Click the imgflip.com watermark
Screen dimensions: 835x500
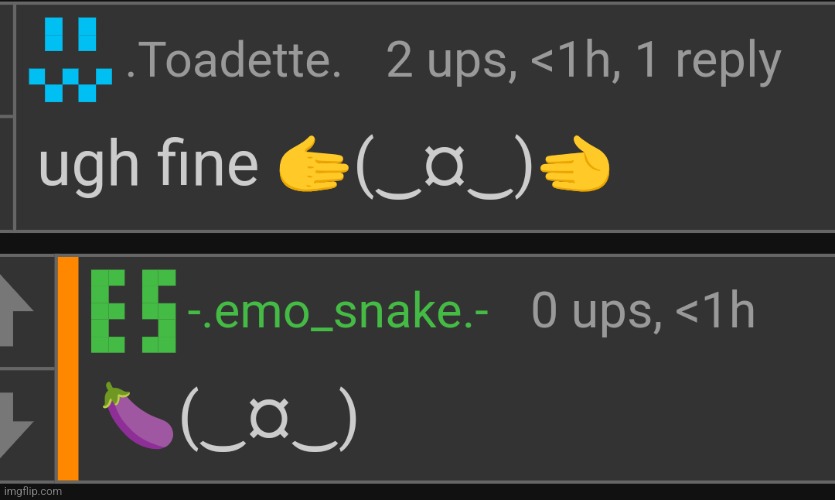(x=32, y=491)
